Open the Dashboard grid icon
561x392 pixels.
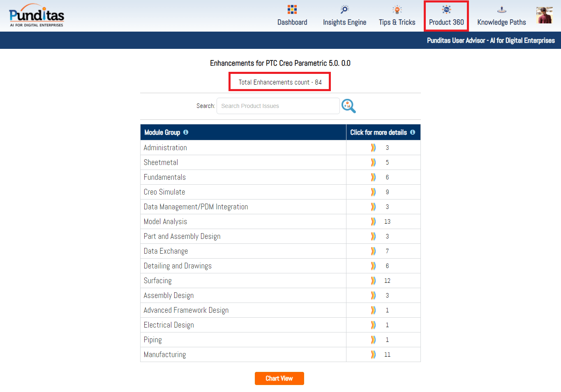click(x=292, y=9)
